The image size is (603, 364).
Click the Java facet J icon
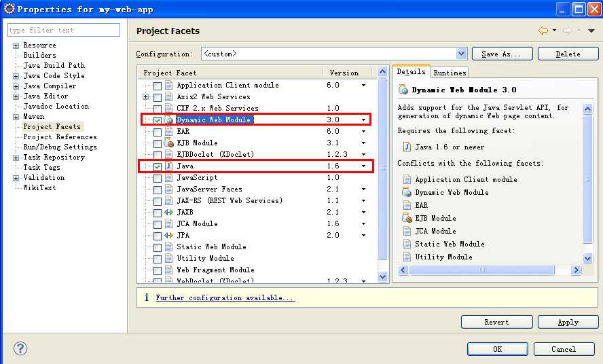(x=168, y=166)
